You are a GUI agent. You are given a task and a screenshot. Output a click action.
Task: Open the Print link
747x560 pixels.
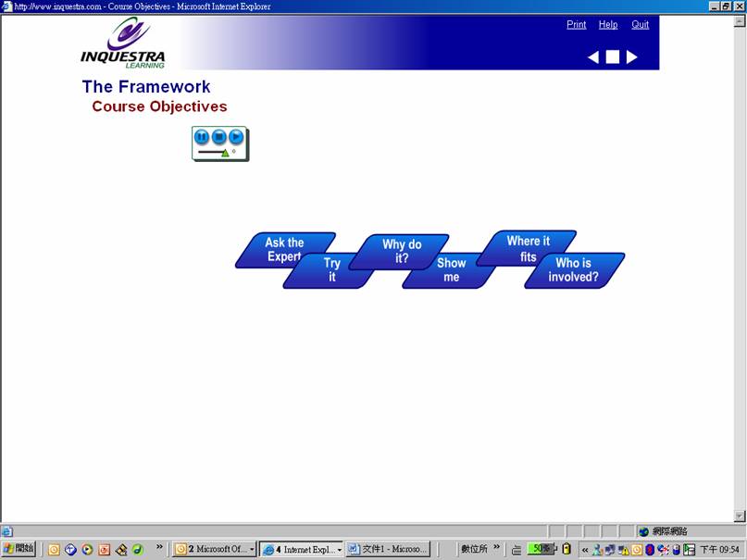click(x=576, y=25)
